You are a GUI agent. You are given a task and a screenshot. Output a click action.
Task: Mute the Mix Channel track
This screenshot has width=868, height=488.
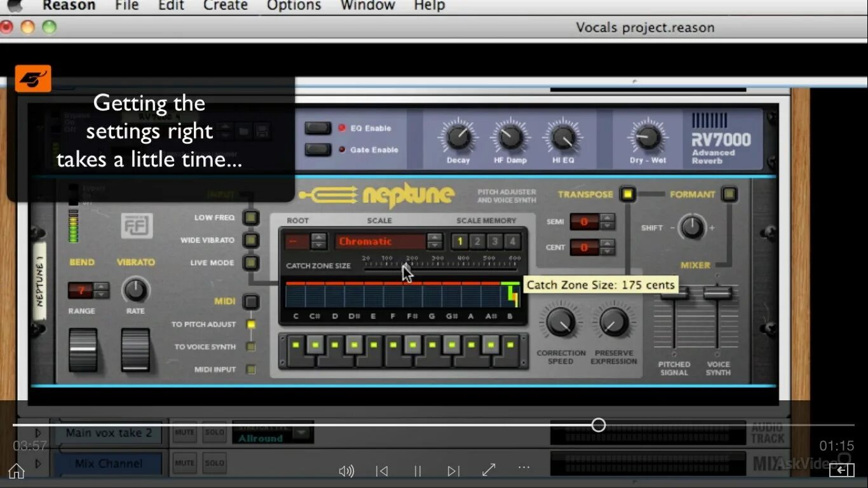[184, 463]
